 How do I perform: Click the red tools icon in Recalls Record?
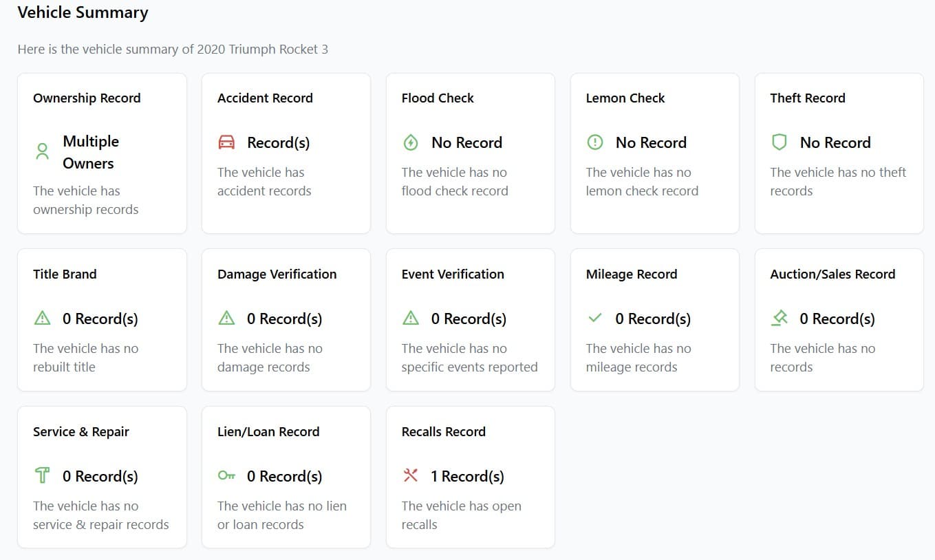[x=411, y=475]
